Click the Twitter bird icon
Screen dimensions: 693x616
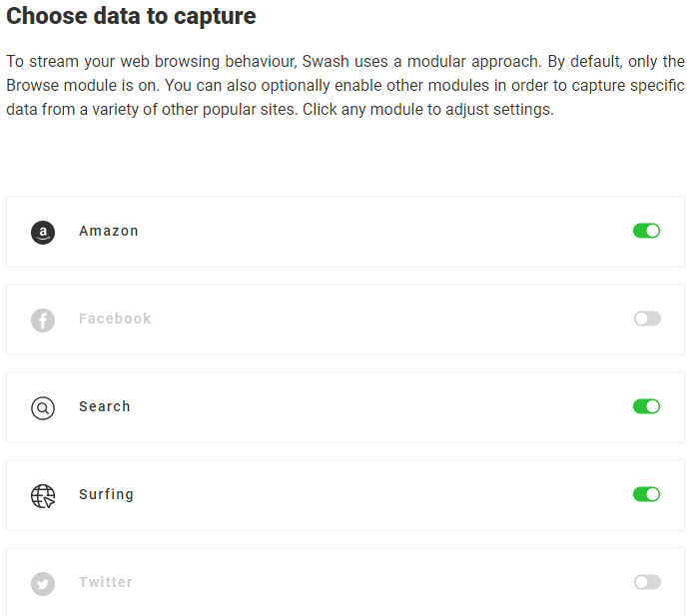tap(43, 584)
